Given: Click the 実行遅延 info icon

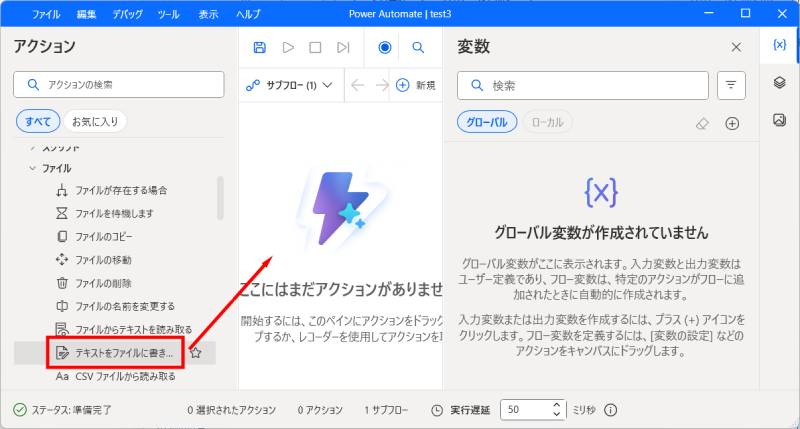Looking at the screenshot, I should point(611,410).
